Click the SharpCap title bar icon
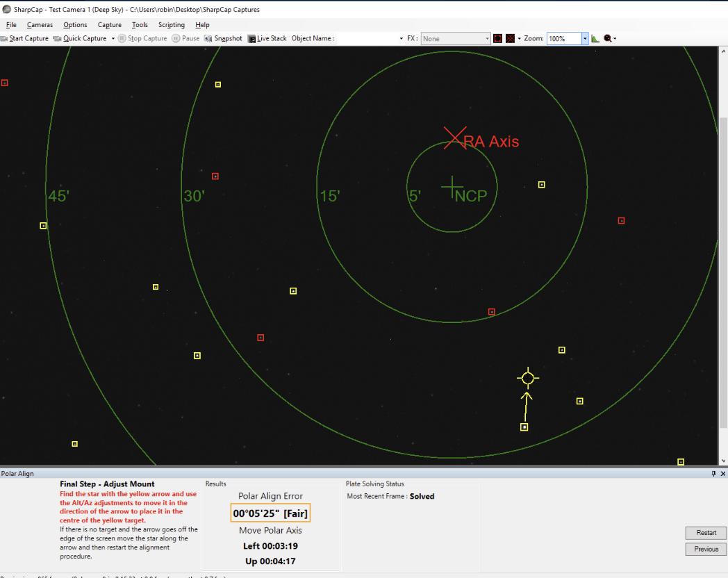Screen dimensions: 728x578 coord(6,9)
